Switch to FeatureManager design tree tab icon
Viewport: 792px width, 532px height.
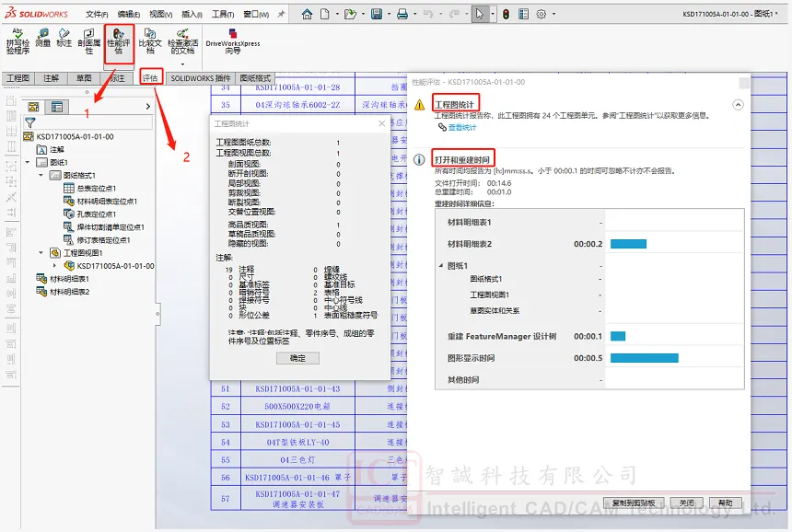tap(34, 107)
